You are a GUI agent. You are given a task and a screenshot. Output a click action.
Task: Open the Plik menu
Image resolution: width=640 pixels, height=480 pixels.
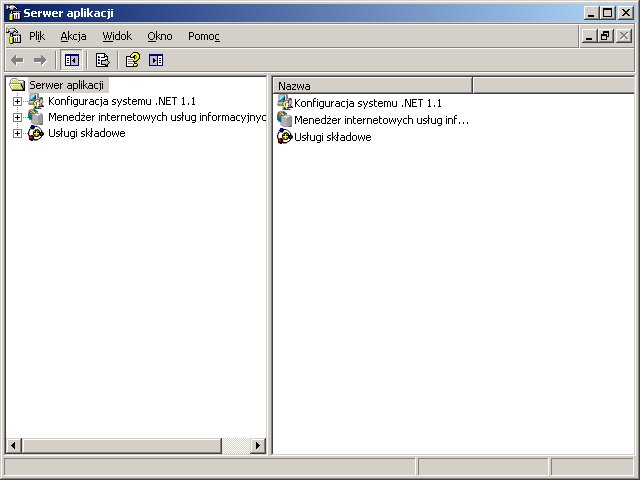[x=37, y=36]
